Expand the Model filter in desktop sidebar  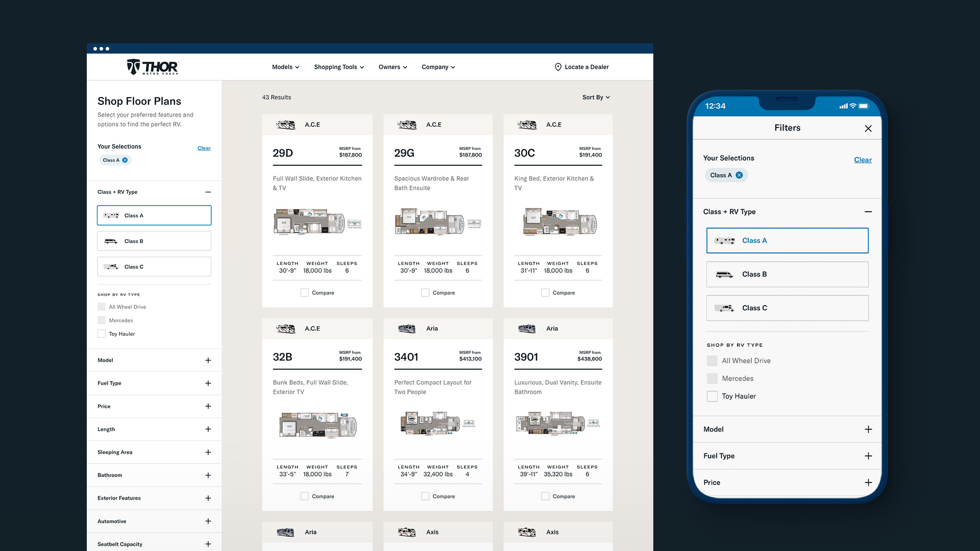pyautogui.click(x=208, y=360)
